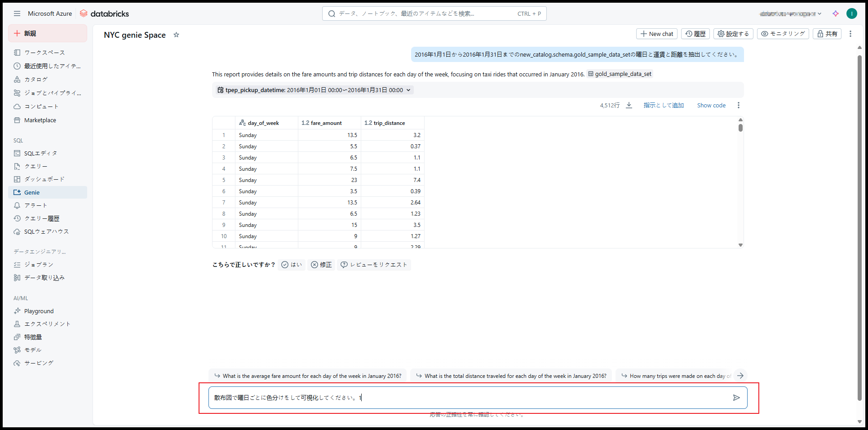Viewport: 868px width, 430px height.
Task: Confirm answer is correct with はい
Action: pos(292,265)
